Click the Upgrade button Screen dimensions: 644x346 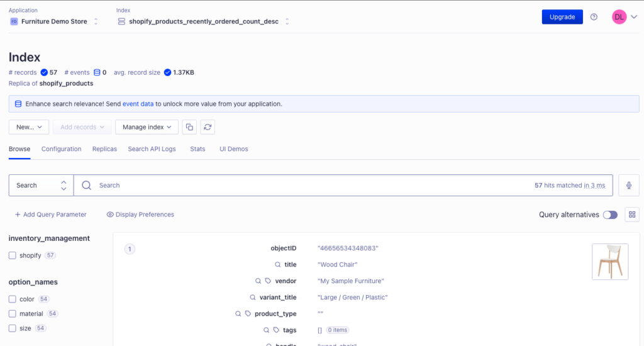(562, 17)
